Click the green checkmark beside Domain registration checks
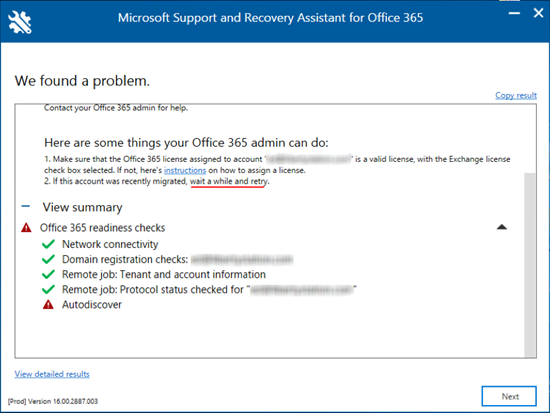 click(48, 259)
